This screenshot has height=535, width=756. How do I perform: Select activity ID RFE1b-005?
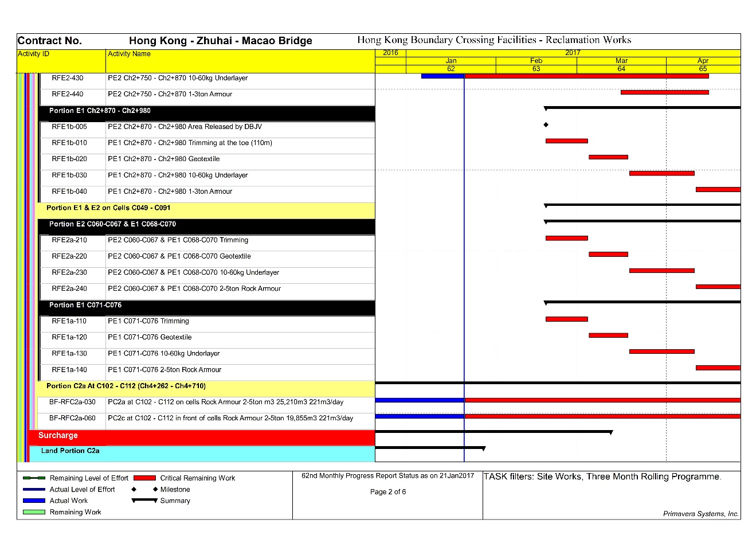[69, 127]
